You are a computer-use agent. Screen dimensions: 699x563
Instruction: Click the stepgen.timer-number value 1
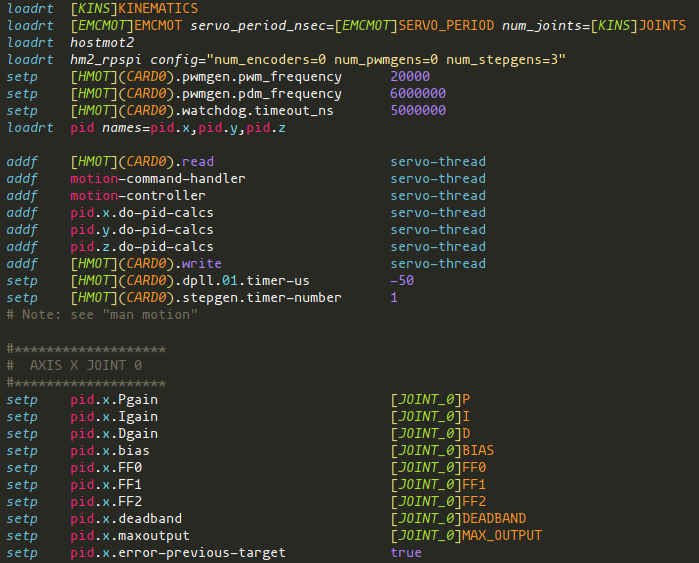[394, 297]
